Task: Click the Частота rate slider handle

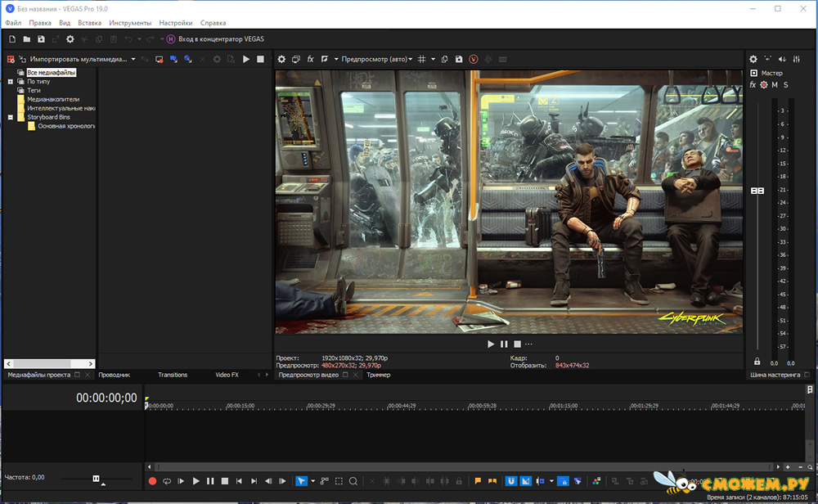Action: tap(96, 479)
